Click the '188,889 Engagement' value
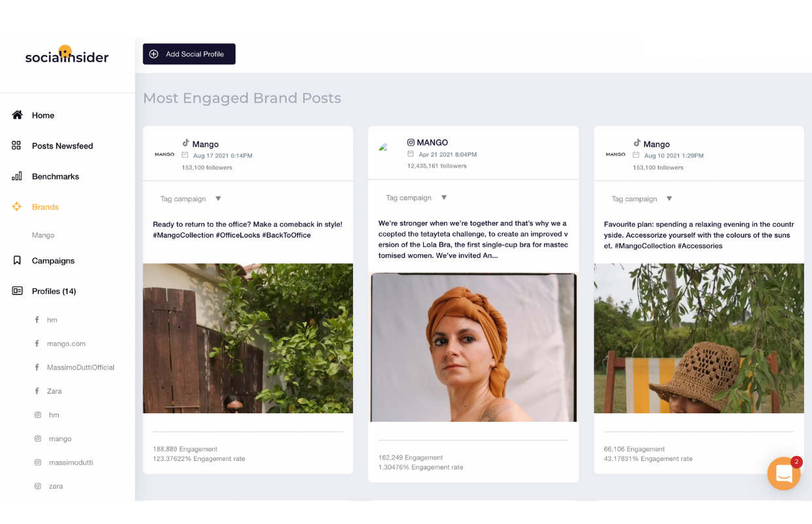 185,449
